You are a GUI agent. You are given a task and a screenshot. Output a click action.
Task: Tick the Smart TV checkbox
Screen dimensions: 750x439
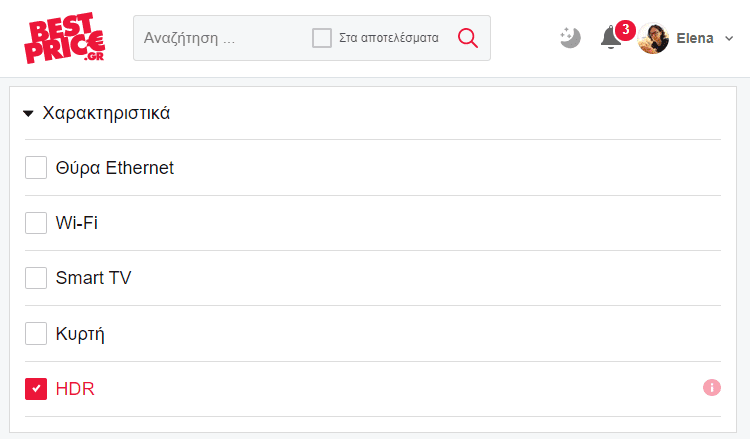(x=36, y=278)
